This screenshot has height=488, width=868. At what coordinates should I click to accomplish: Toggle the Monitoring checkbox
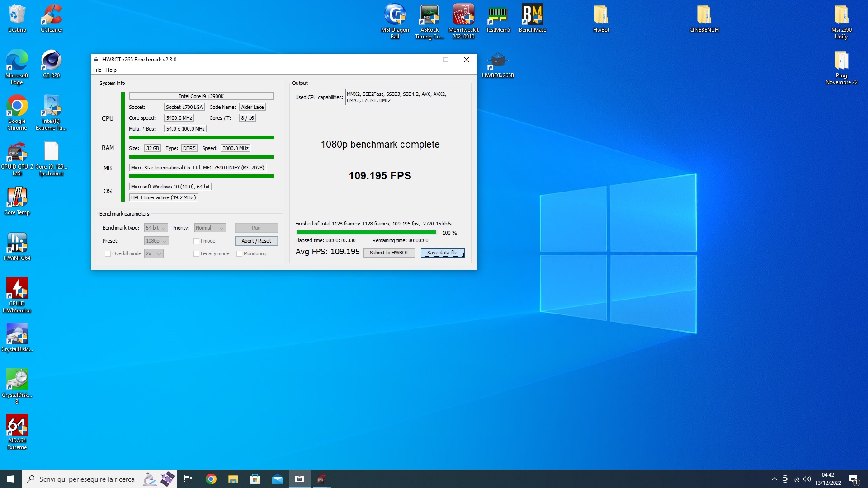tap(240, 254)
